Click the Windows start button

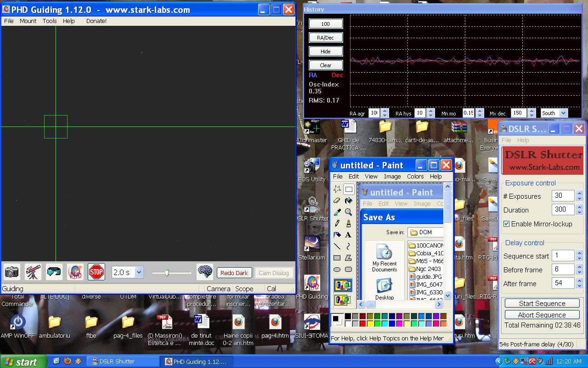(x=23, y=362)
